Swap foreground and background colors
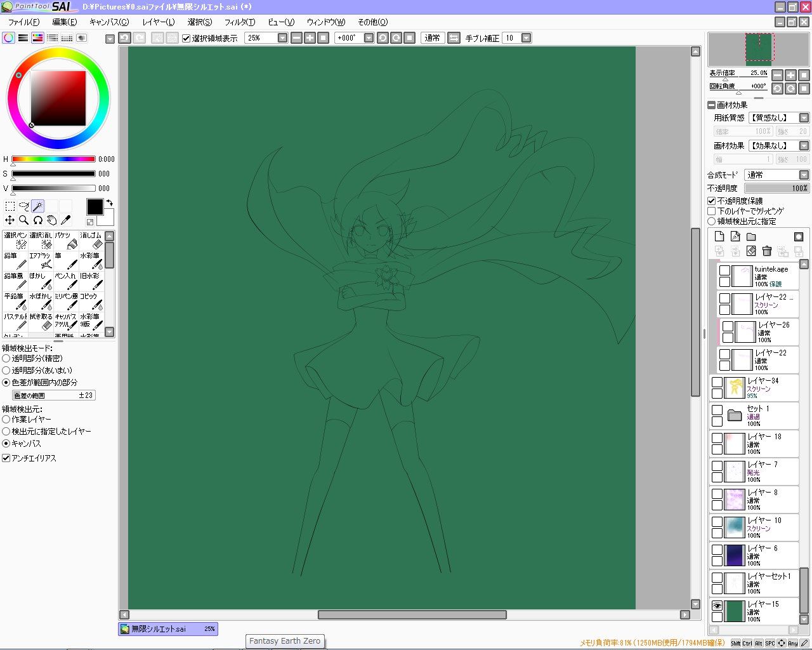 (109, 203)
